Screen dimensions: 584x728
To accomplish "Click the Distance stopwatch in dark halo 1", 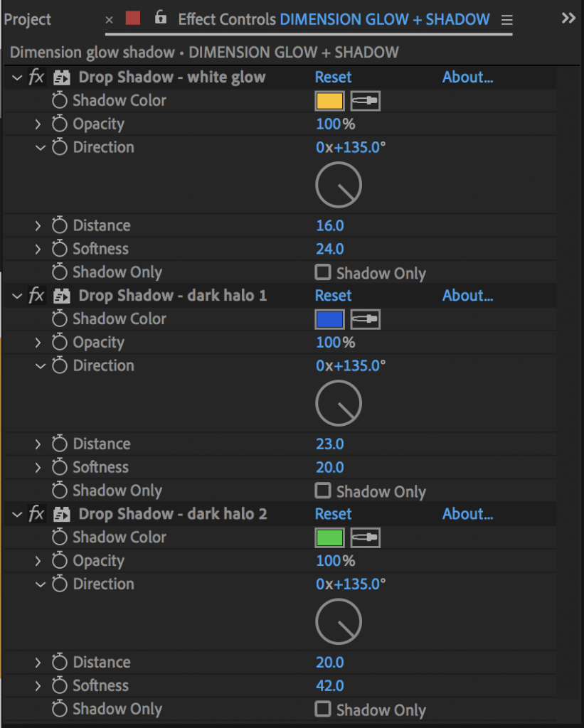I will point(59,444).
